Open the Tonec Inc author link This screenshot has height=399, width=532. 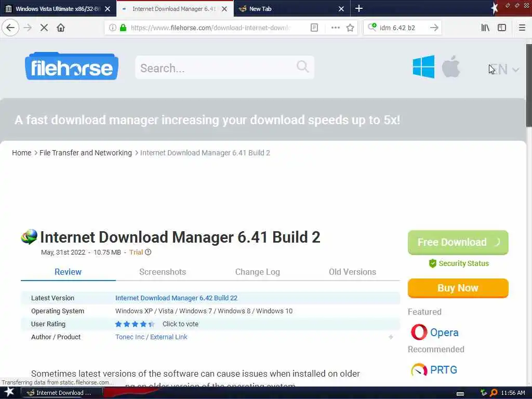pyautogui.click(x=129, y=337)
